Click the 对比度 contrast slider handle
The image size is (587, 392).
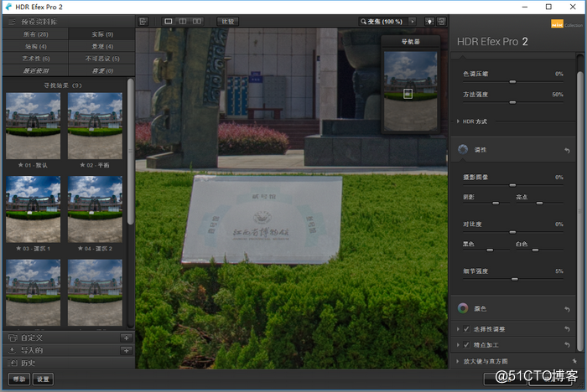tap(512, 232)
